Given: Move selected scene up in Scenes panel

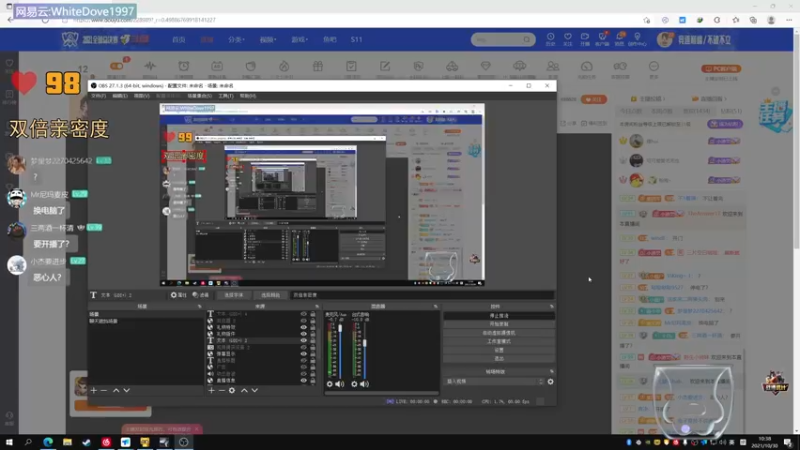Looking at the screenshot, I should coord(116,390).
